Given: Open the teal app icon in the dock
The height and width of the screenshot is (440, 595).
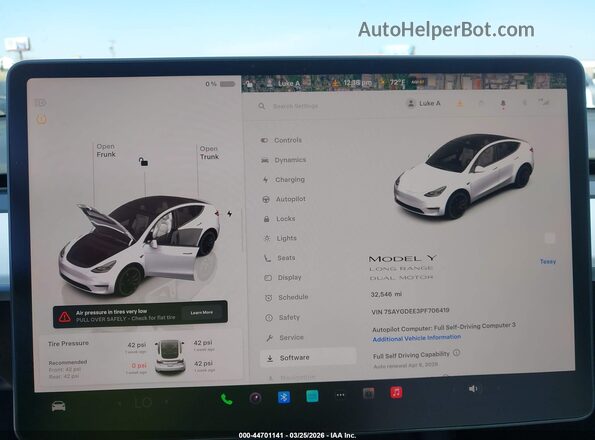Looking at the screenshot, I should pos(312,396).
